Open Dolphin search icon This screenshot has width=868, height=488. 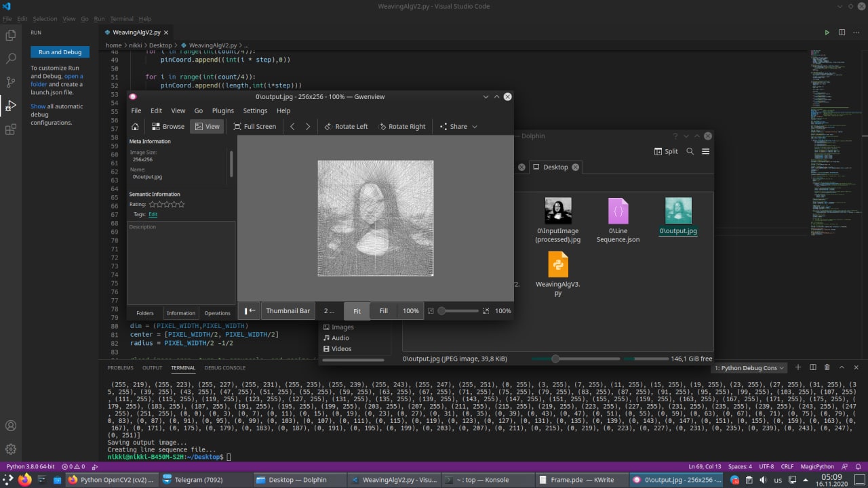690,151
